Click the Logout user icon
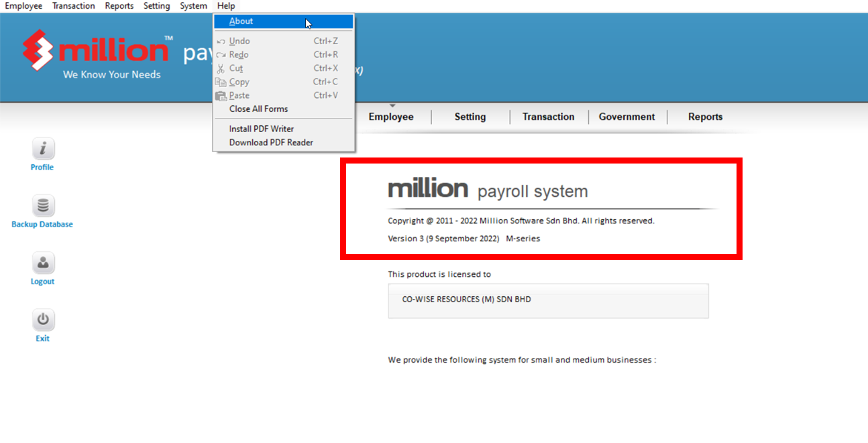 pos(43,263)
